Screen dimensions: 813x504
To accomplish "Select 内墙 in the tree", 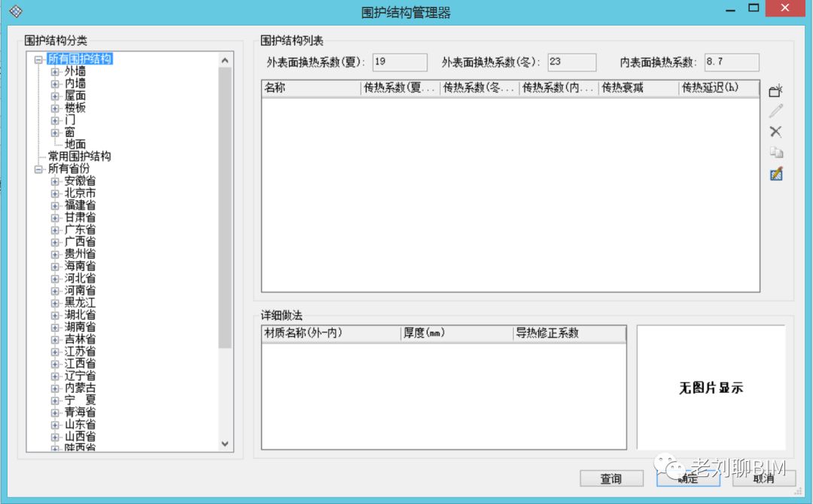I will 75,83.
